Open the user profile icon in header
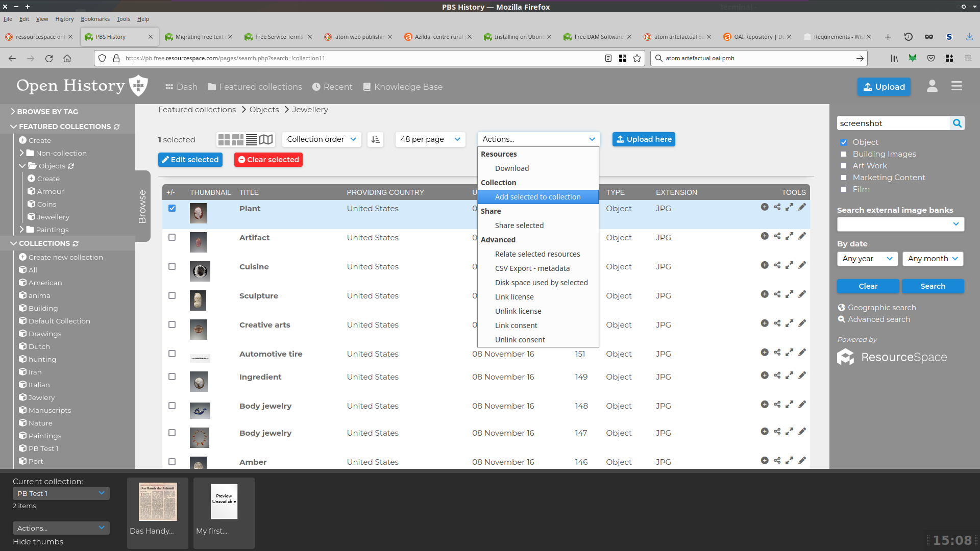This screenshot has width=980, height=551. click(x=932, y=86)
